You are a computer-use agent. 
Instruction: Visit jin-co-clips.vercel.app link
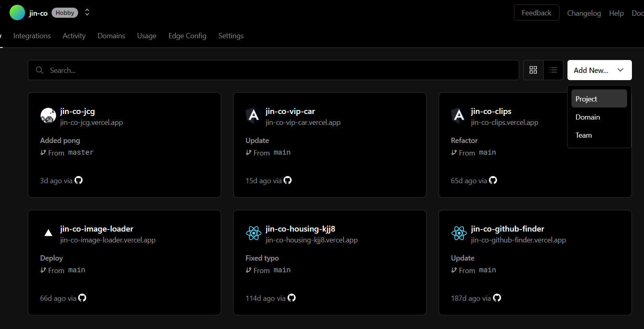(x=504, y=122)
